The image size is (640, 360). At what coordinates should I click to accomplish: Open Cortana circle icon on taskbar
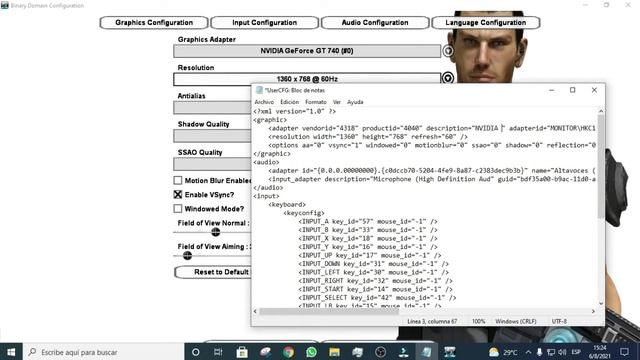tap(196, 352)
